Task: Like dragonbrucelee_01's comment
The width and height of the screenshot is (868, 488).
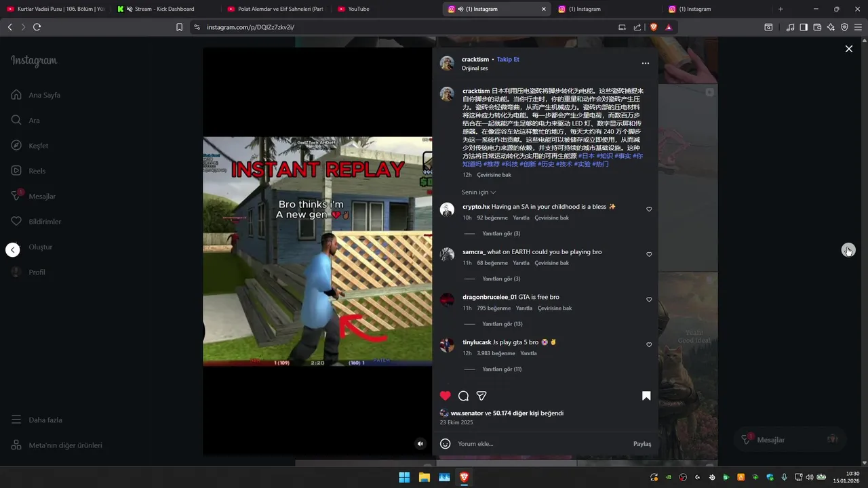Action: [649, 300]
